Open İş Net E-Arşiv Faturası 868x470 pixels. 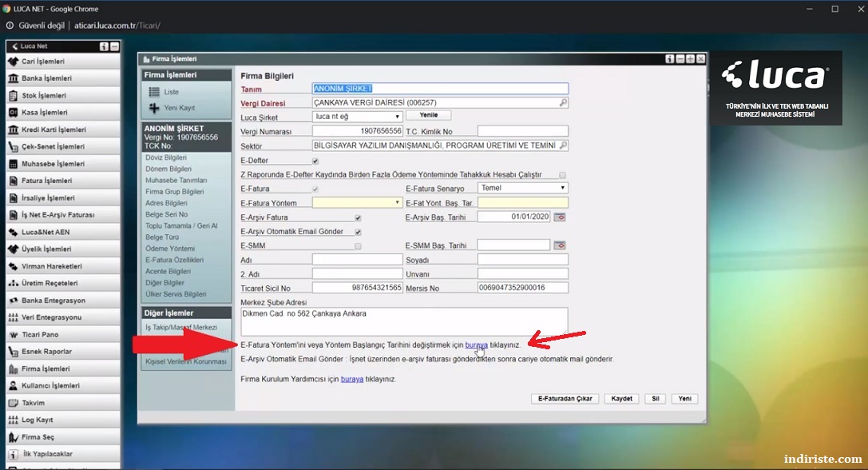click(x=63, y=214)
